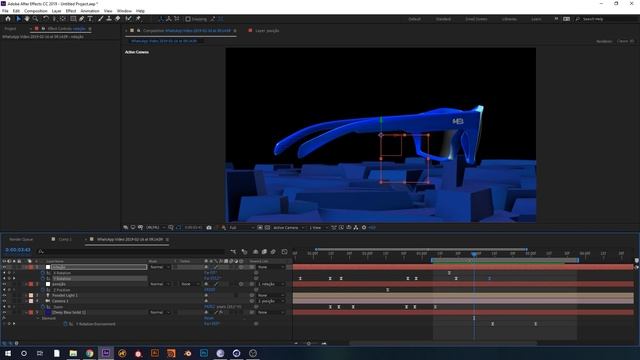Select the Pen tool
640x360 pixels.
coord(82,19)
